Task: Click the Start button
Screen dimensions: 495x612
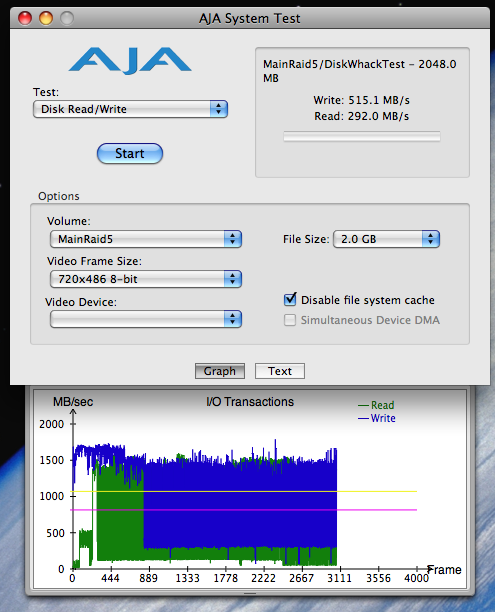Action: pyautogui.click(x=130, y=153)
